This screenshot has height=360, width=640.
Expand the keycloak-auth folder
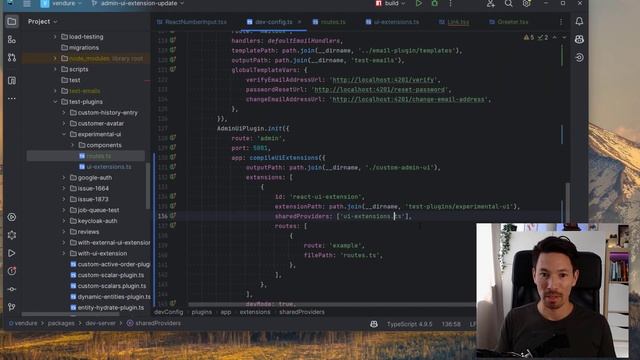64,221
